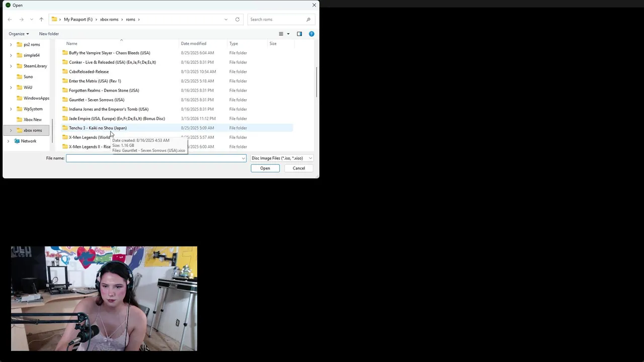
Task: Select xbox roms in the navigation tree
Action: click(33, 130)
